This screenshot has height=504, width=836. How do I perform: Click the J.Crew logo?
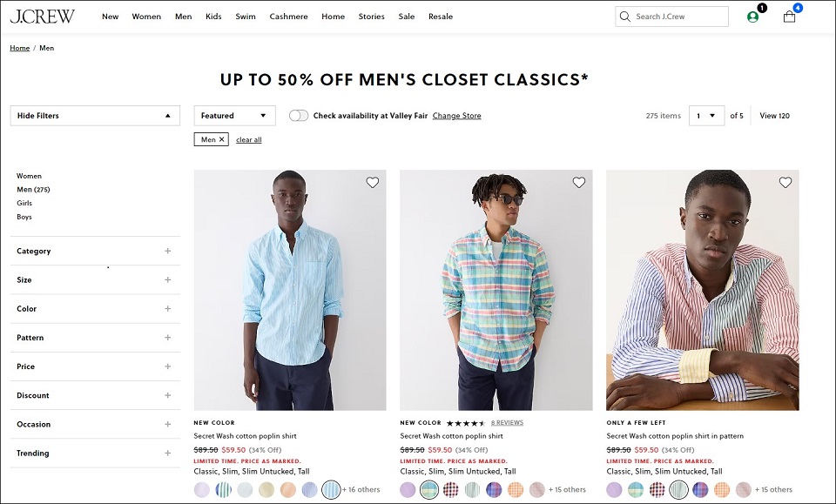coord(42,17)
